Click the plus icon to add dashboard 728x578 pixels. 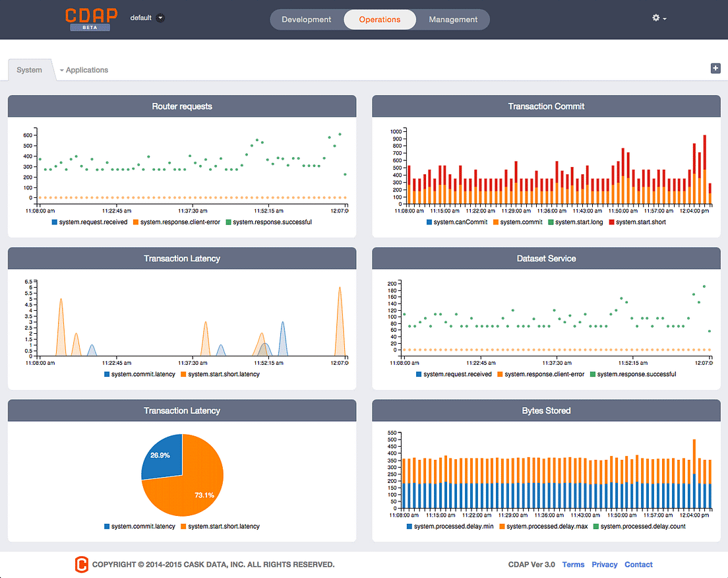coord(715,69)
